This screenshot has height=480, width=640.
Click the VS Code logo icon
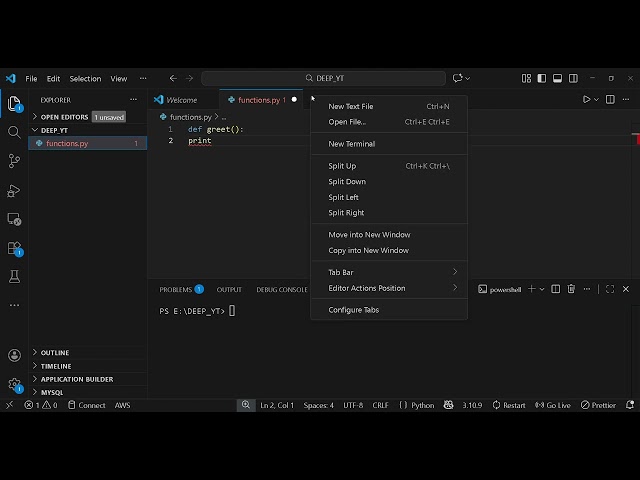[11, 78]
